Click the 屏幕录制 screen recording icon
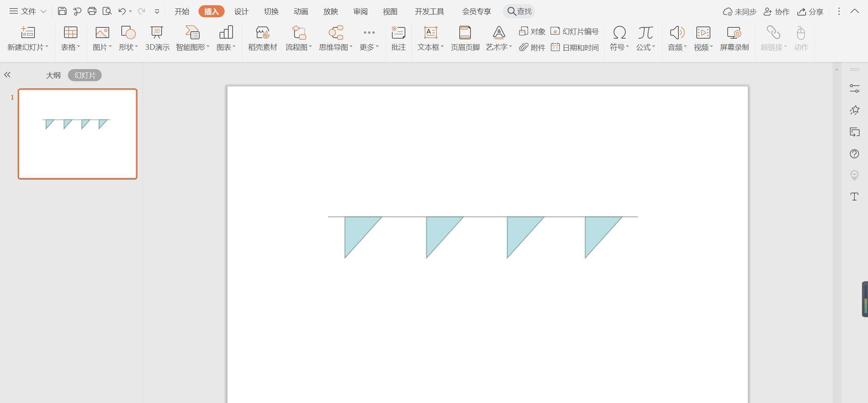This screenshot has height=403, width=868. click(x=734, y=38)
